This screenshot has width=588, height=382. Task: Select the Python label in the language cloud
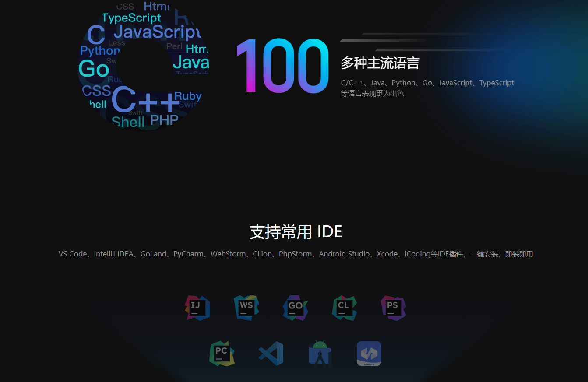(x=100, y=51)
